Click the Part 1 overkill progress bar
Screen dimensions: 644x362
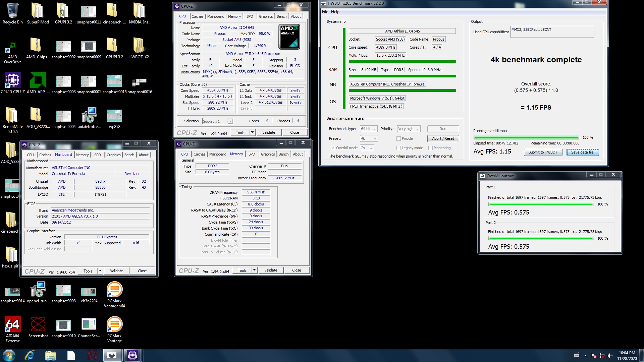541,204
